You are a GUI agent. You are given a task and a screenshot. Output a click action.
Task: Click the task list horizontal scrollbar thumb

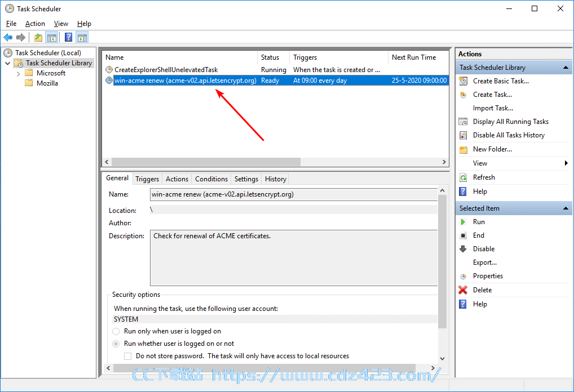[x=206, y=162]
